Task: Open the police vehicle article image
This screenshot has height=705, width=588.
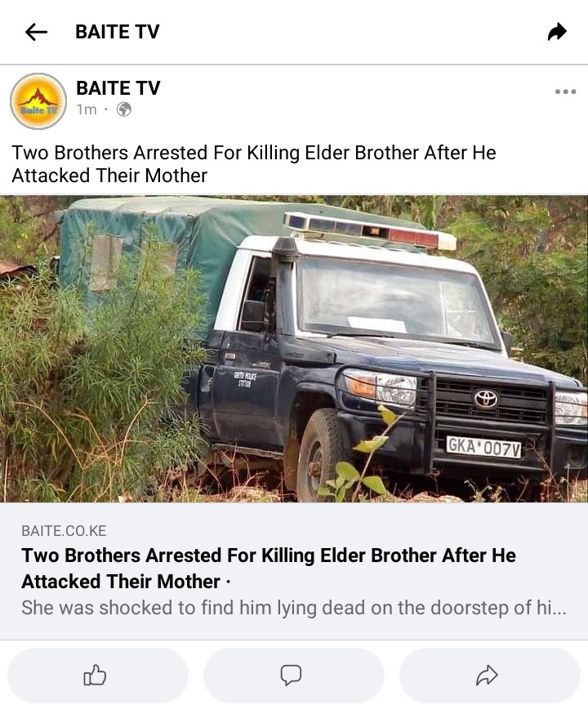Action: click(294, 349)
